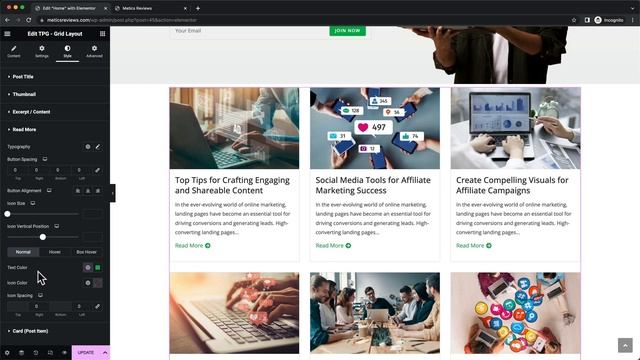Viewport: 640px width, 360px height.
Task: Open responsive device selector for Icon Spacing
Action: pos(40,295)
